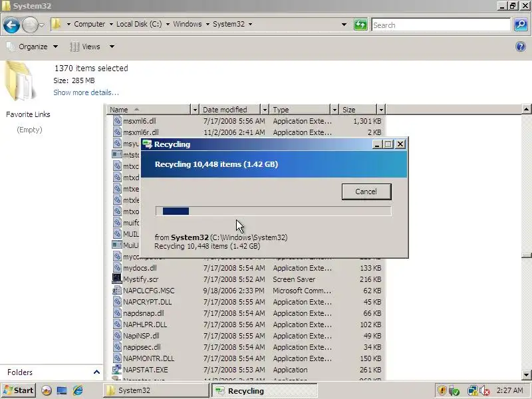Open the Organize menu
Image resolution: width=532 pixels, height=399 pixels.
pyautogui.click(x=33, y=47)
